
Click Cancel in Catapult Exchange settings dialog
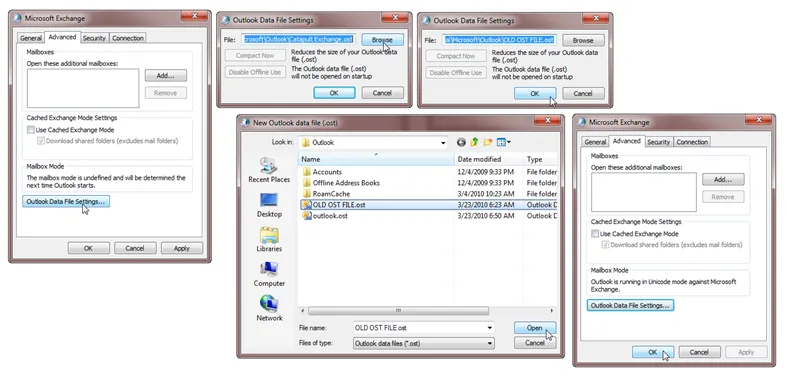click(x=382, y=93)
